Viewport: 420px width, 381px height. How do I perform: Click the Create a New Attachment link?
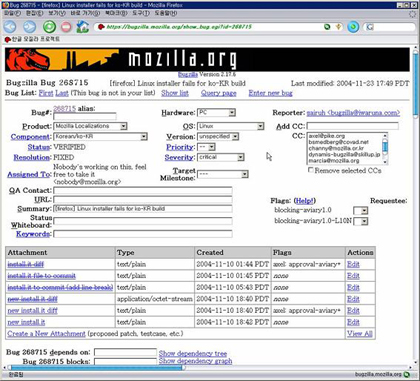tap(46, 334)
